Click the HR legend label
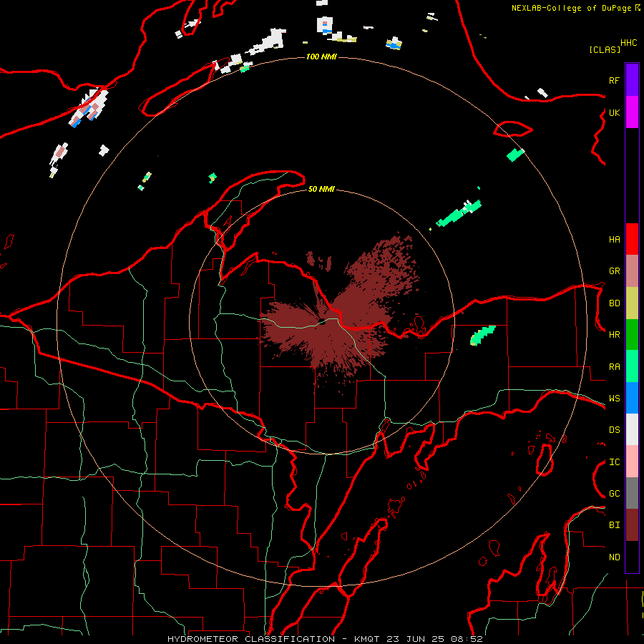The height and width of the screenshot is (644, 644). [614, 335]
